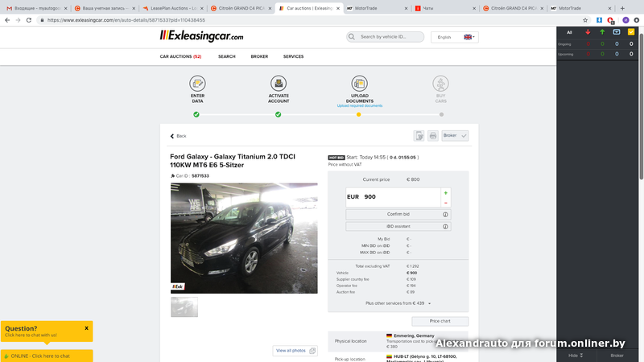Open the Price chart
644x362 pixels.
tap(440, 321)
